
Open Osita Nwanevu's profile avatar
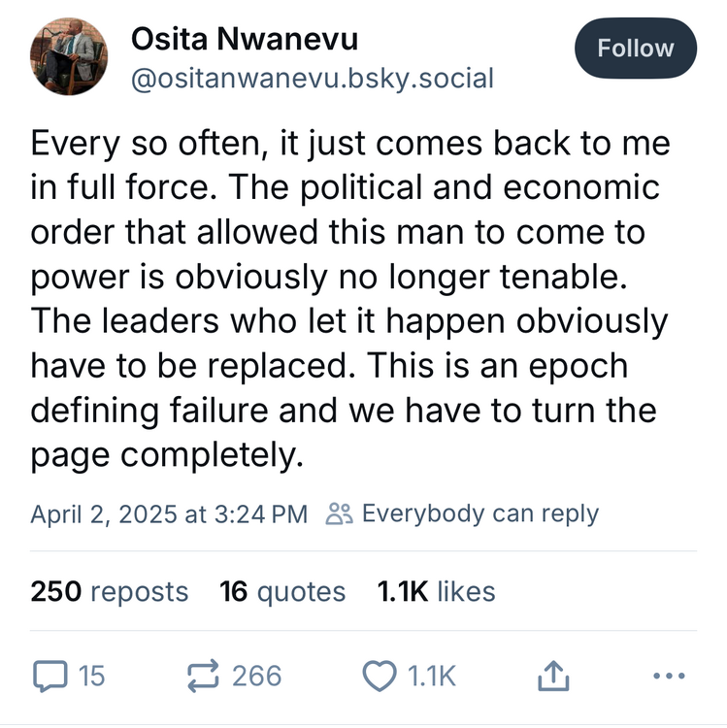71,60
